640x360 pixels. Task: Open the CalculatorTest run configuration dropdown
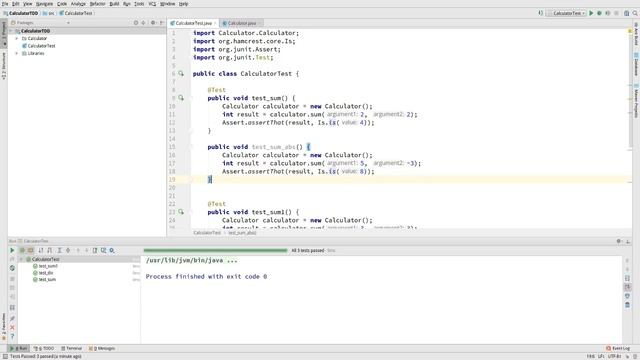[567, 13]
